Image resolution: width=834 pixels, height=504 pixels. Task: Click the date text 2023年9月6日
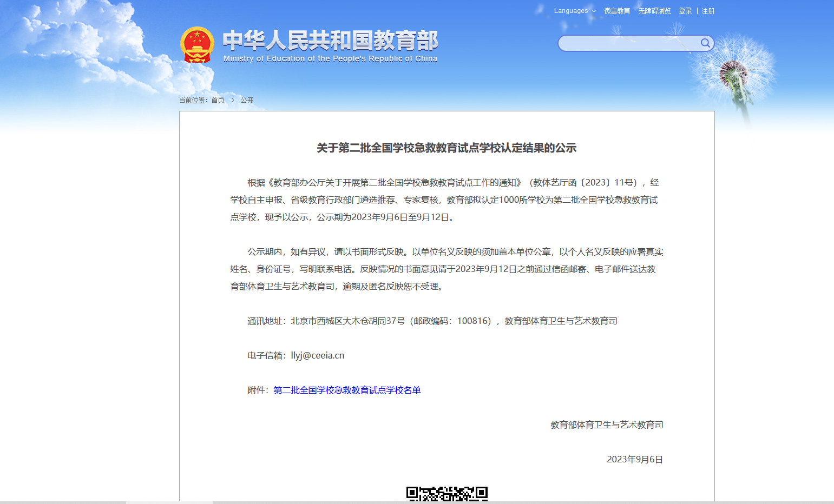pos(635,459)
